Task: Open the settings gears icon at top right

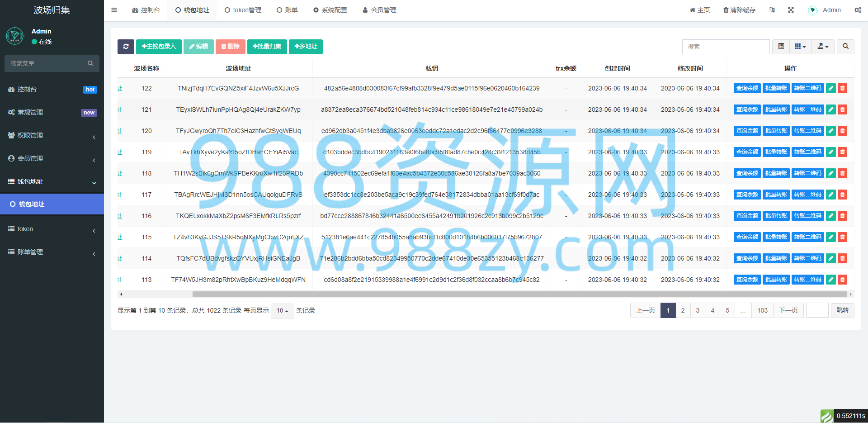Action: pos(858,10)
